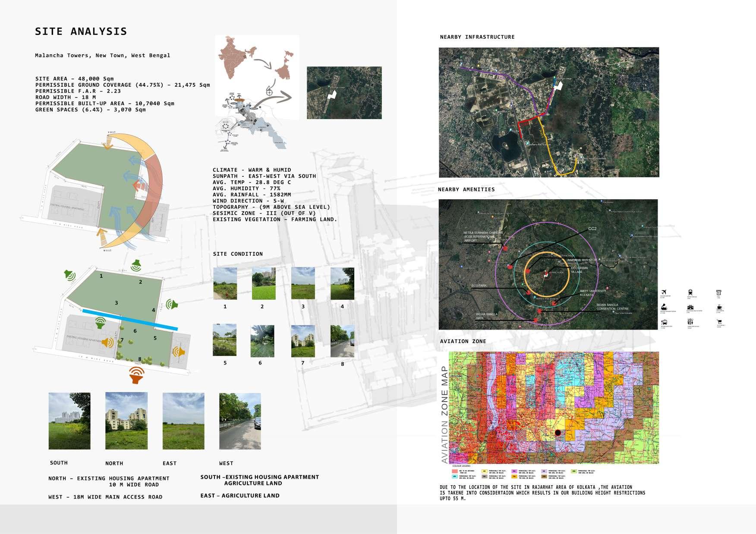Click the green speaker icon above the noise site plan
756x534 pixels.
(x=136, y=265)
